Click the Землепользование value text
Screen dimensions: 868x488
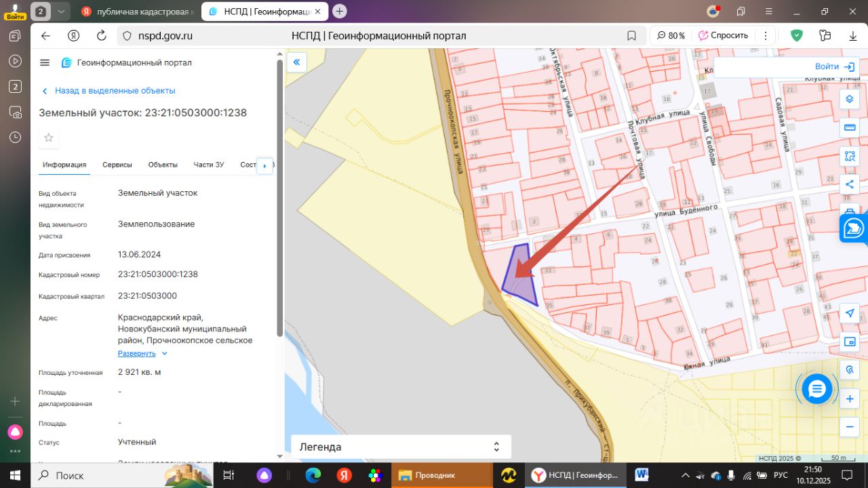pyautogui.click(x=156, y=224)
